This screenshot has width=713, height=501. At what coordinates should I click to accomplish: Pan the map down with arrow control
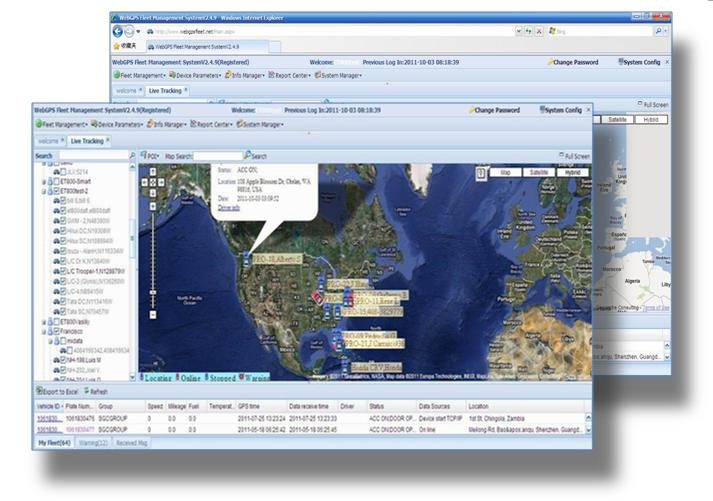click(153, 193)
